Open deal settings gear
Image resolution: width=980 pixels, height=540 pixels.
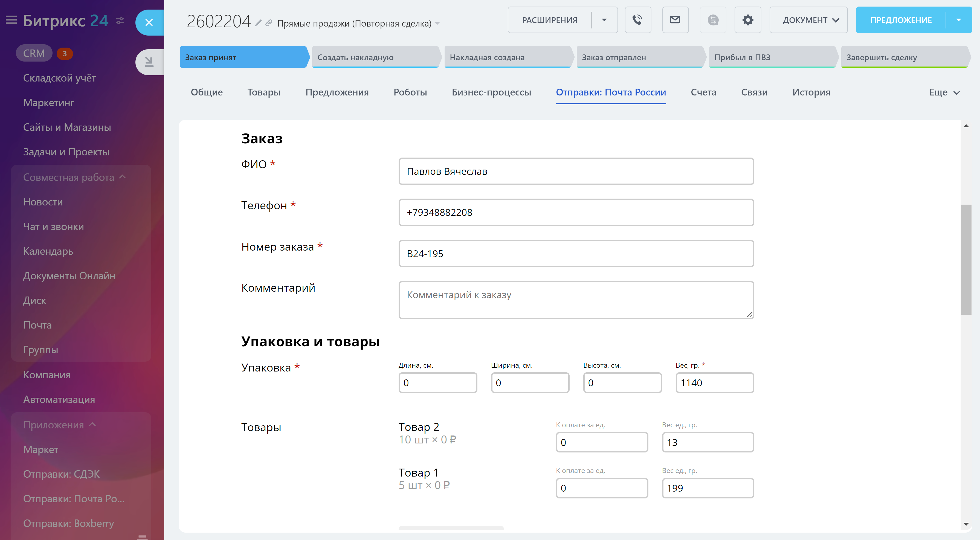coord(747,20)
